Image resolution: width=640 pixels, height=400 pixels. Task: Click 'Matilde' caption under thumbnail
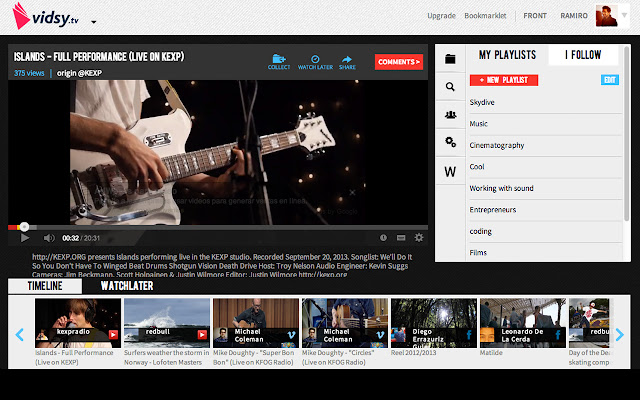(491, 353)
